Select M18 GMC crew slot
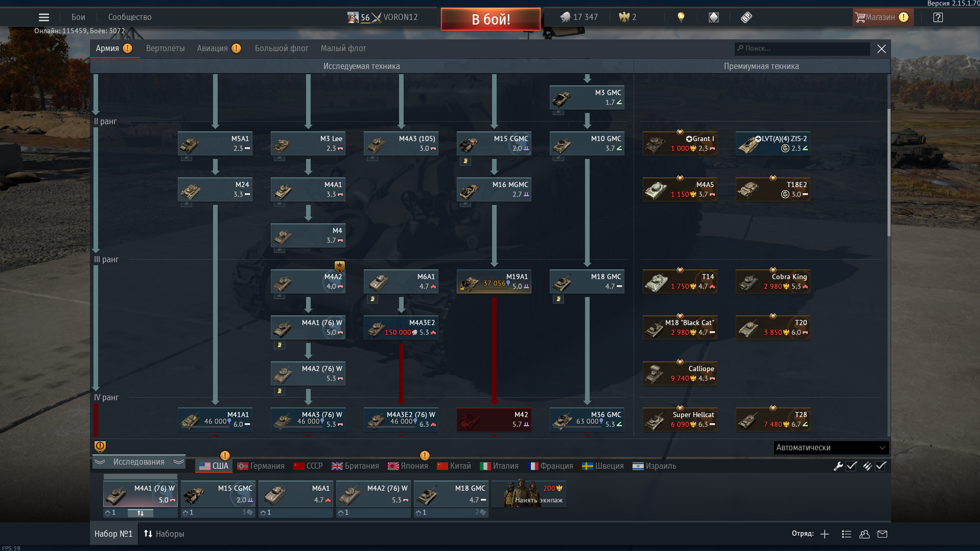Image resolution: width=980 pixels, height=551 pixels. pos(451,494)
